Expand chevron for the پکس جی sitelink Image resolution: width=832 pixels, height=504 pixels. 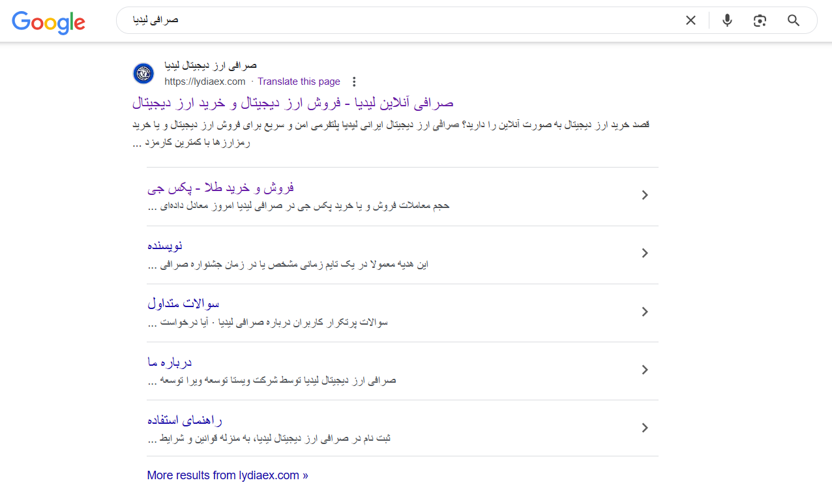click(645, 195)
